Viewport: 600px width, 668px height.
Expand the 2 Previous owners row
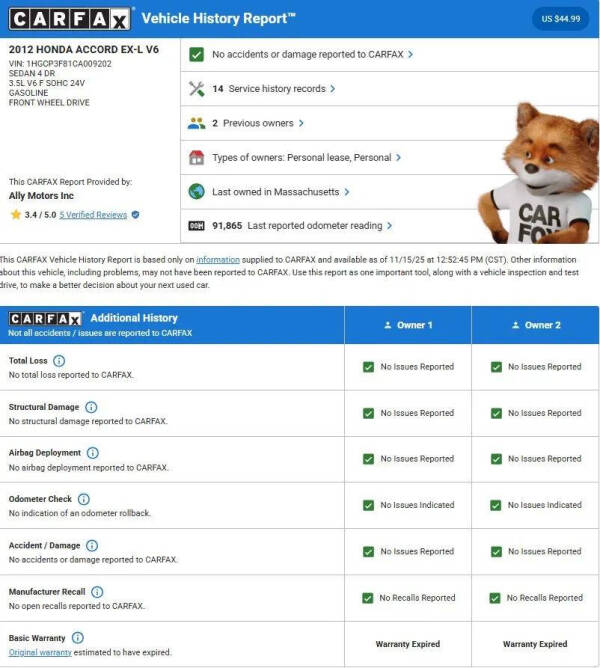click(258, 123)
